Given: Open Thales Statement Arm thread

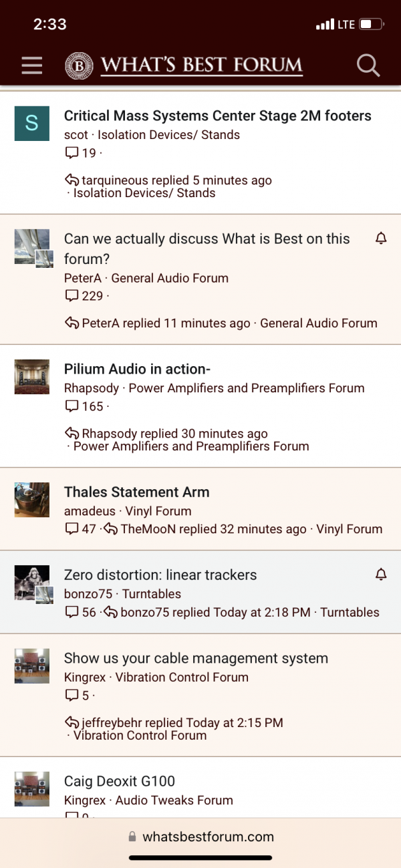Looking at the screenshot, I should click(137, 492).
